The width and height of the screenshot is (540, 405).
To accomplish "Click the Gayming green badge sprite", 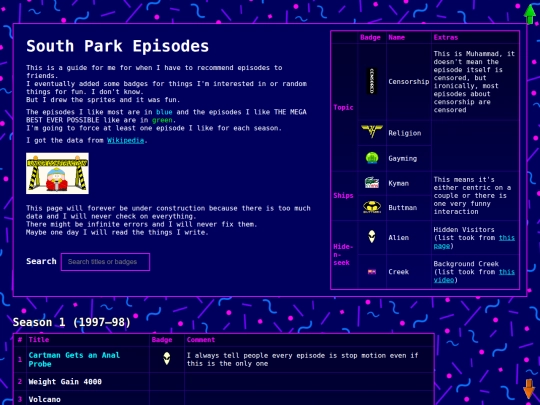I will (x=372, y=158).
